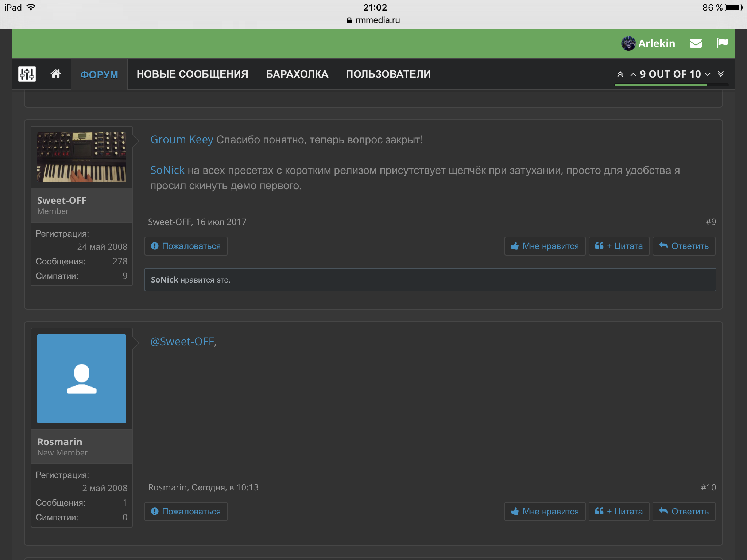Like Sweet-OFF's post with thumbs-up
The height and width of the screenshot is (560, 747).
pyautogui.click(x=545, y=246)
